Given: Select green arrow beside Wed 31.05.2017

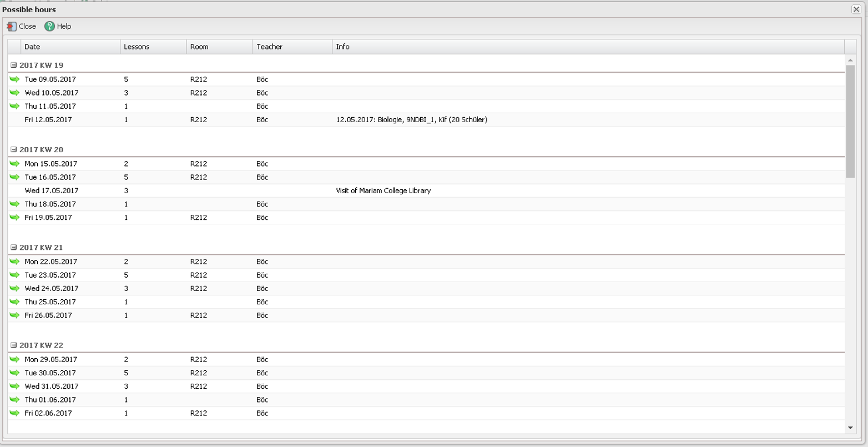Looking at the screenshot, I should click(x=14, y=386).
